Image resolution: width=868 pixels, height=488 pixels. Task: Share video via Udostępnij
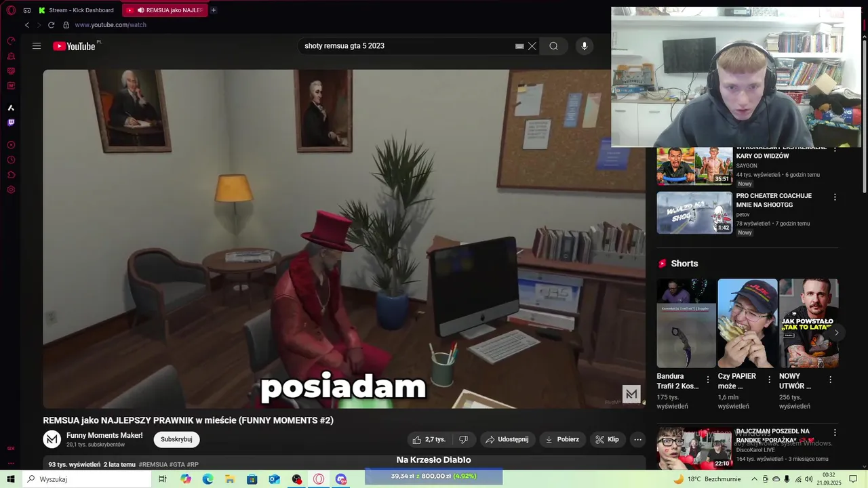507,439
